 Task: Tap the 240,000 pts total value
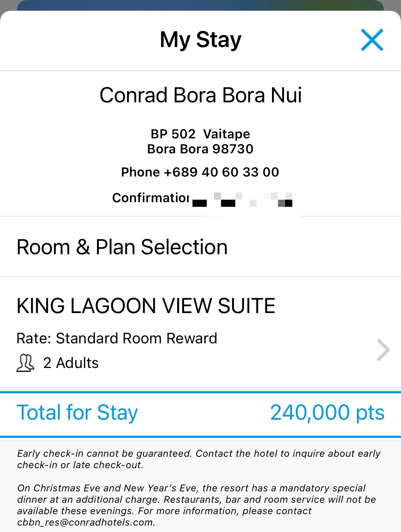coord(327,413)
